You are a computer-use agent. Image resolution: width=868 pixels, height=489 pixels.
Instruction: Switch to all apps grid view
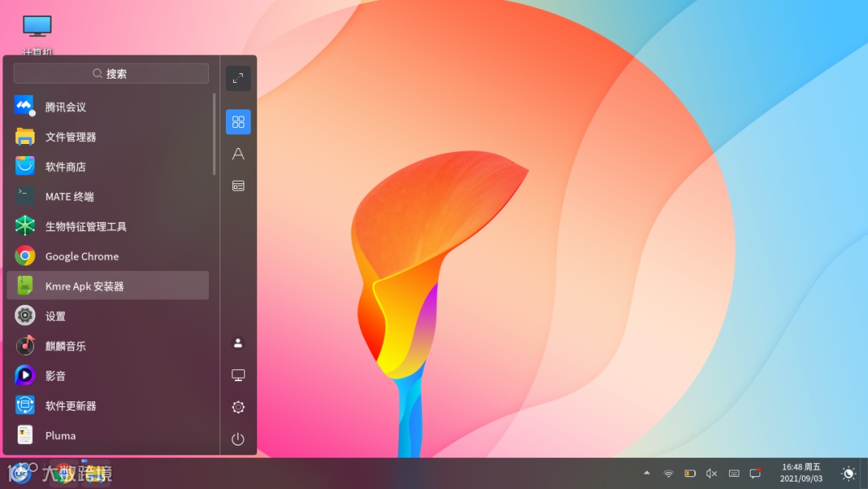pos(238,121)
